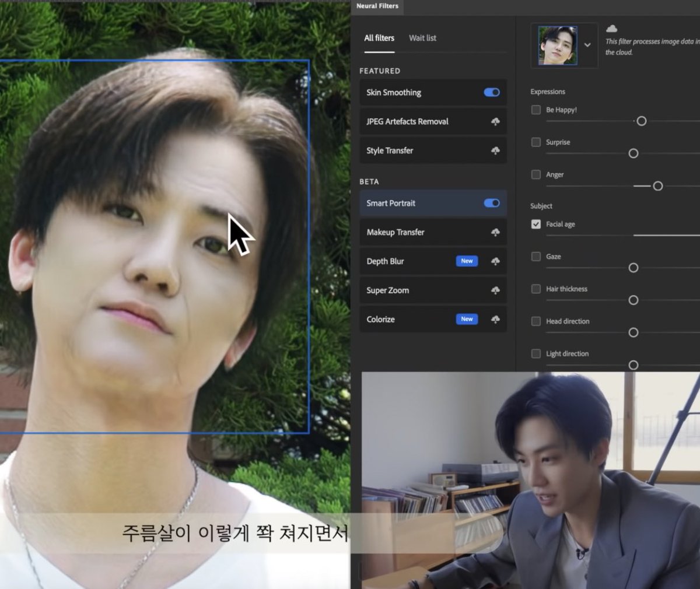The height and width of the screenshot is (589, 700).
Task: Uncheck the Facial age checkbox
Action: point(536,224)
